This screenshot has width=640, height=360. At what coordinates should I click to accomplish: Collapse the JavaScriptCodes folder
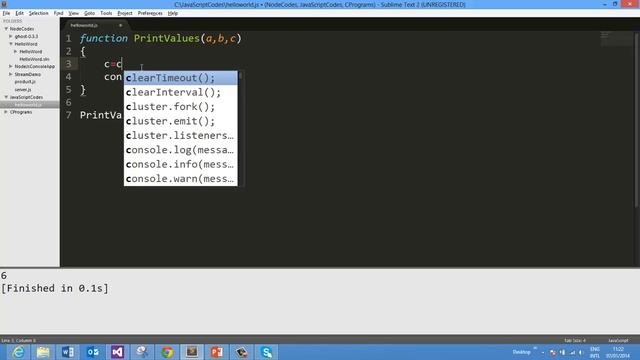coord(6,97)
